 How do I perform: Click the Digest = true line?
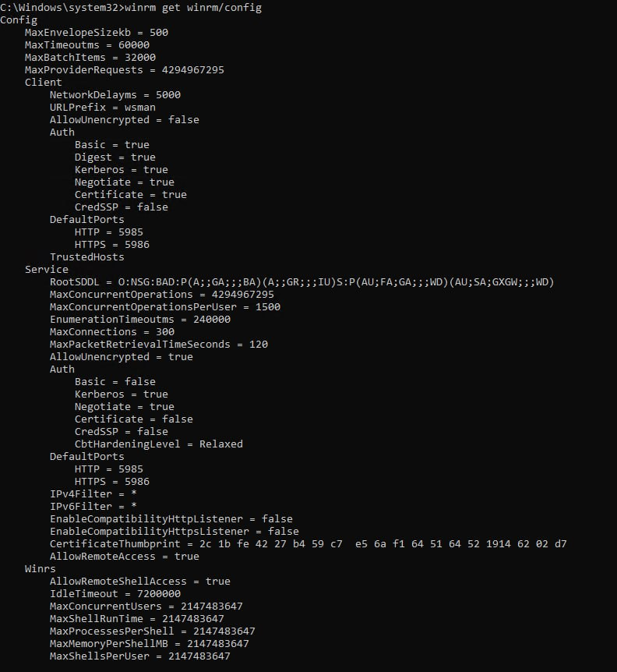tap(115, 157)
